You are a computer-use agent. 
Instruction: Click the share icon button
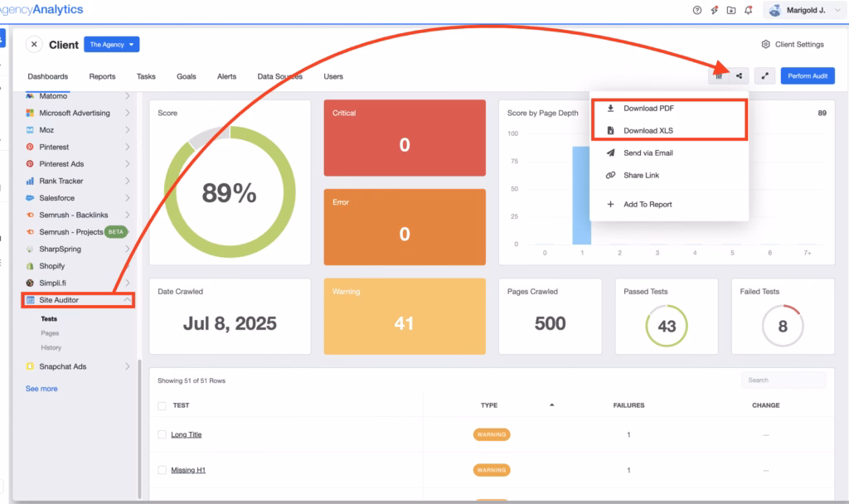[739, 76]
